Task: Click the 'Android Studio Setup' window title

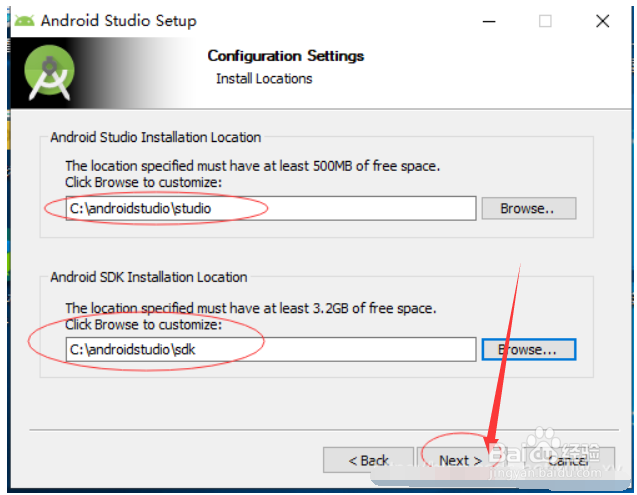Action: 119,21
